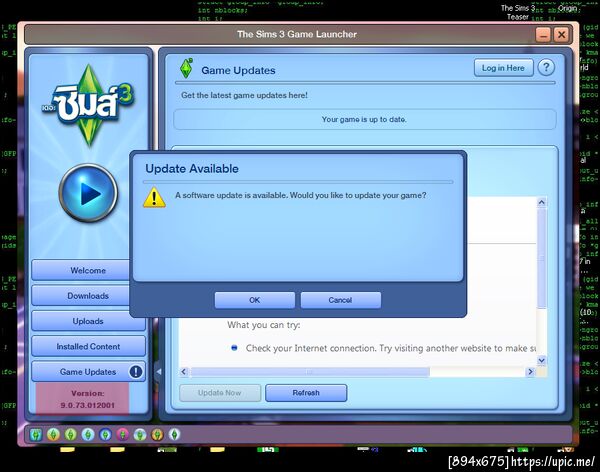Click the horizontal scroll left arrow

(184, 372)
